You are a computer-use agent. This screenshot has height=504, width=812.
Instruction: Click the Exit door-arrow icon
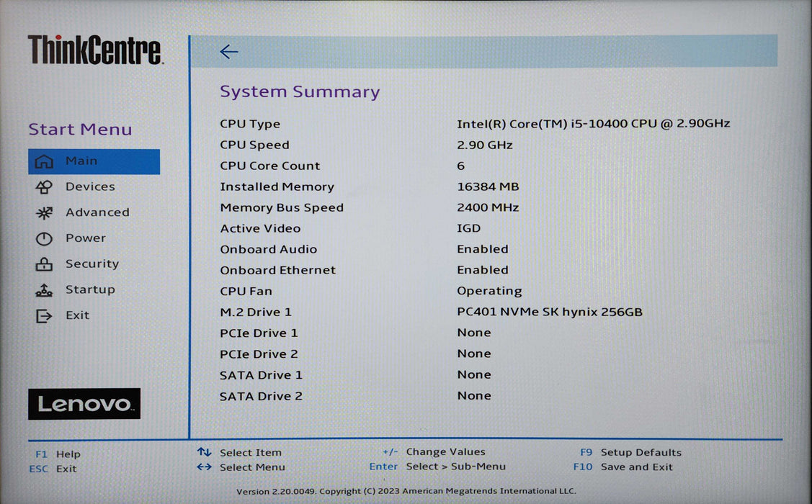[x=44, y=315]
